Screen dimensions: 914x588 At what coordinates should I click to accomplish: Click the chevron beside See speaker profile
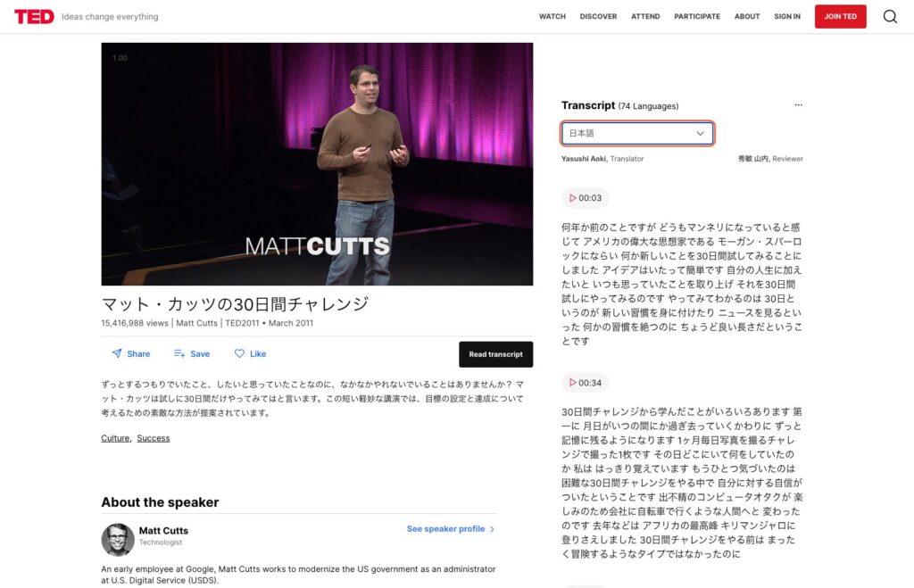[492, 529]
